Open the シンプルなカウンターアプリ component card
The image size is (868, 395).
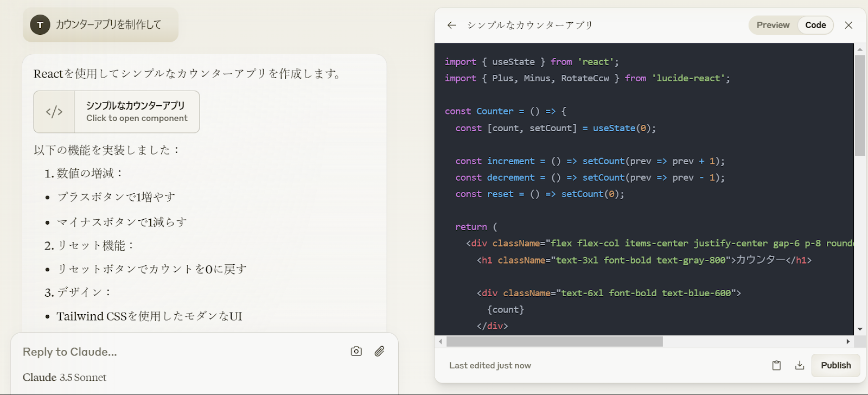(117, 112)
